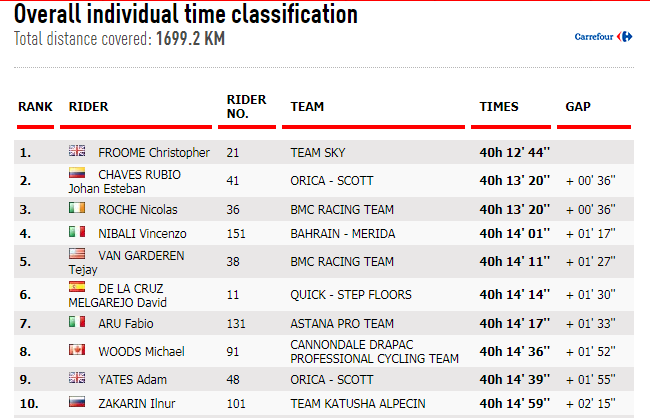Click the US flag beside Van Garderen
650x418 pixels.
click(x=77, y=253)
